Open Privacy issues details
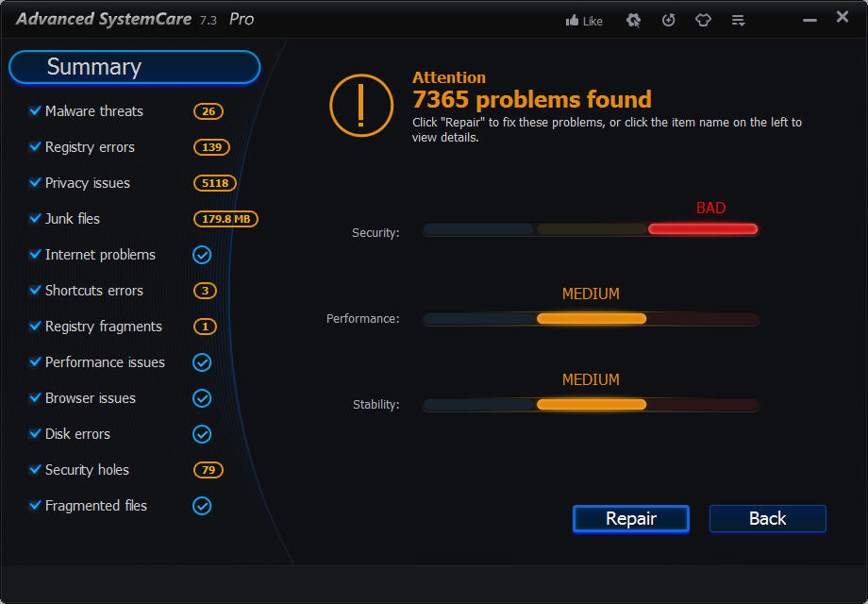Screen dimensions: 868x604 click(88, 183)
